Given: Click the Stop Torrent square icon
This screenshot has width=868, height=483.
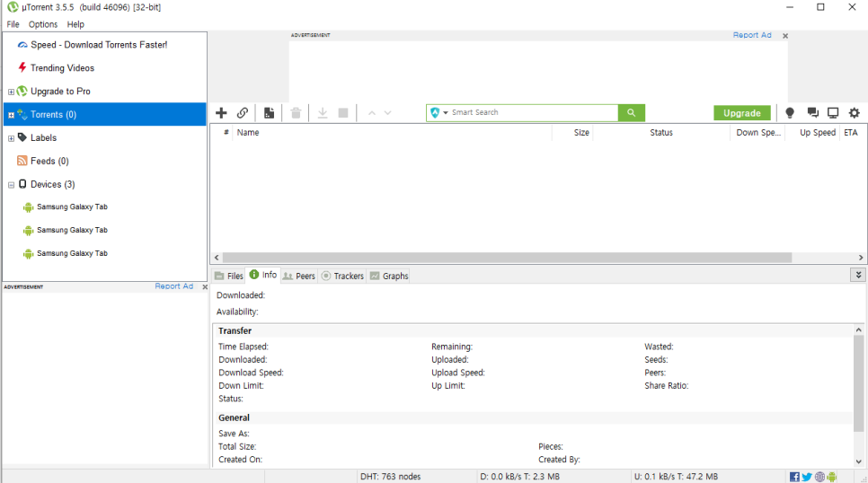Looking at the screenshot, I should (x=343, y=113).
